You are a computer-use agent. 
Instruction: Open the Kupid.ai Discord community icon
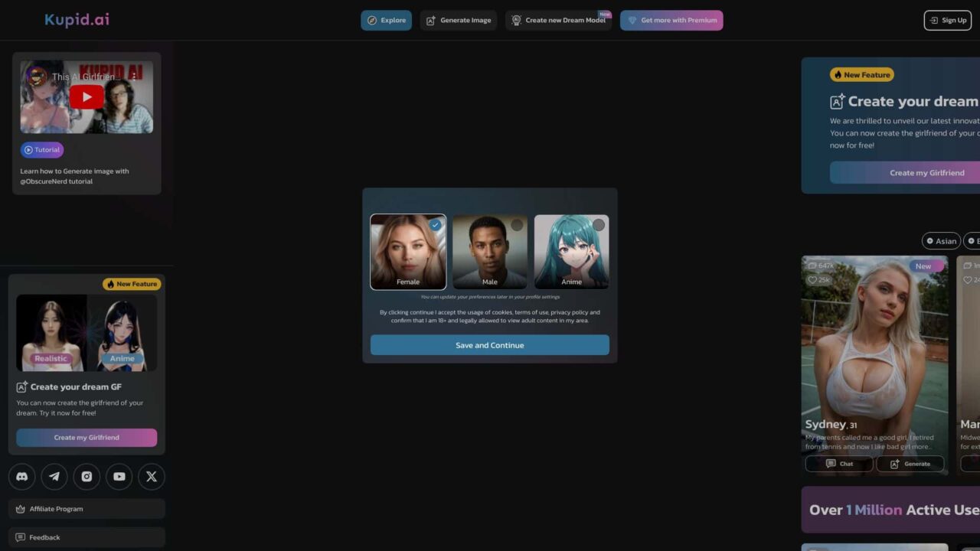click(21, 477)
